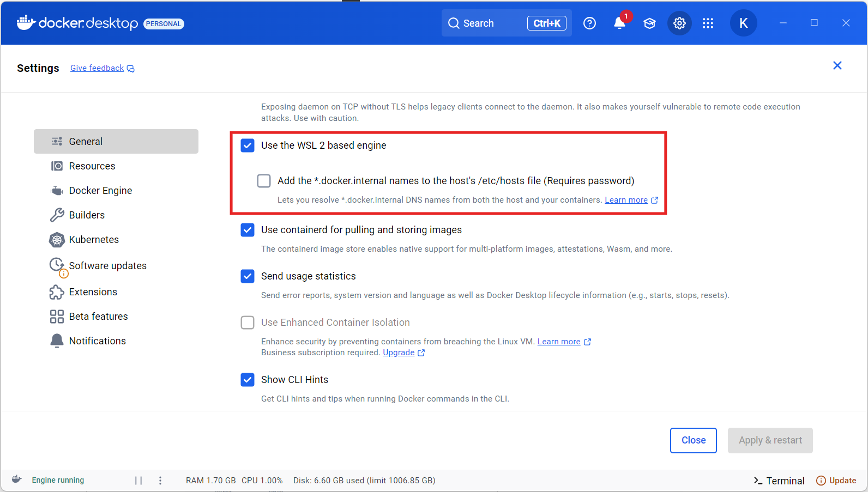Click the Close button
The height and width of the screenshot is (492, 868).
694,440
